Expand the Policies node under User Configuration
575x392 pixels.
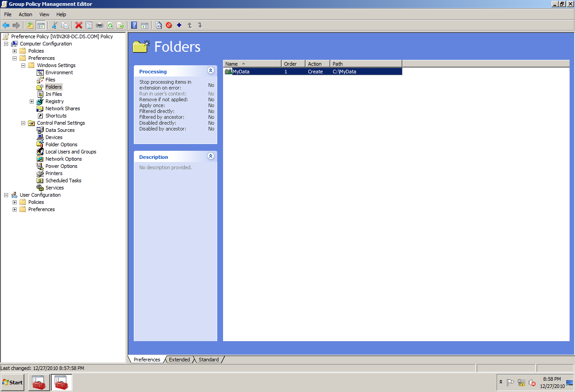click(14, 202)
